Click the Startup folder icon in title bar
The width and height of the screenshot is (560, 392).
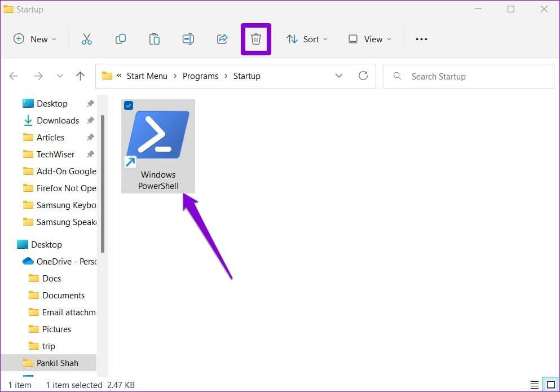tap(8, 9)
